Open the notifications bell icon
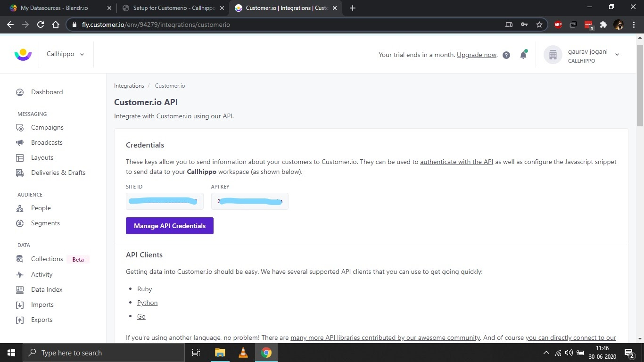 click(523, 55)
